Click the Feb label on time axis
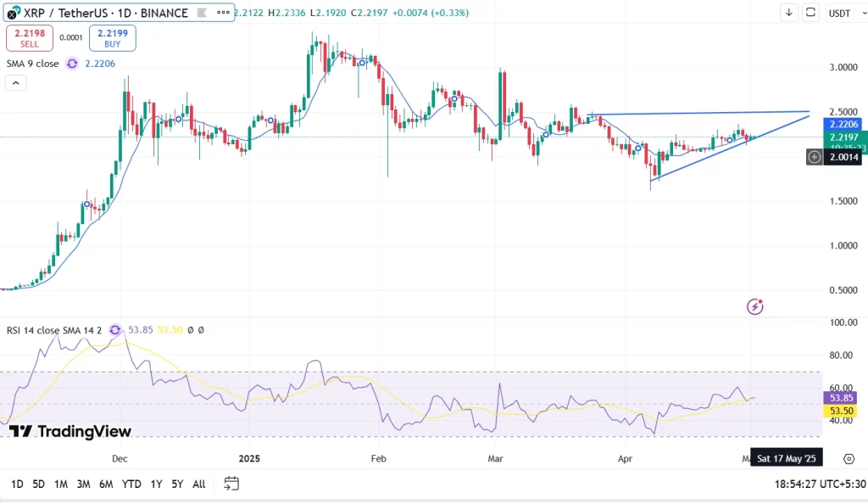Screen dimensions: 868x504 pos(378,458)
